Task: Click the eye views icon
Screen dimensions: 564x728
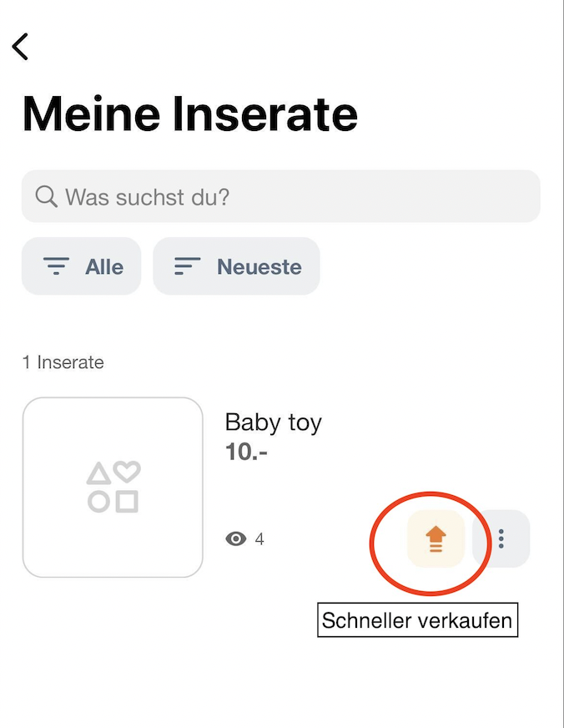Action: tap(236, 538)
